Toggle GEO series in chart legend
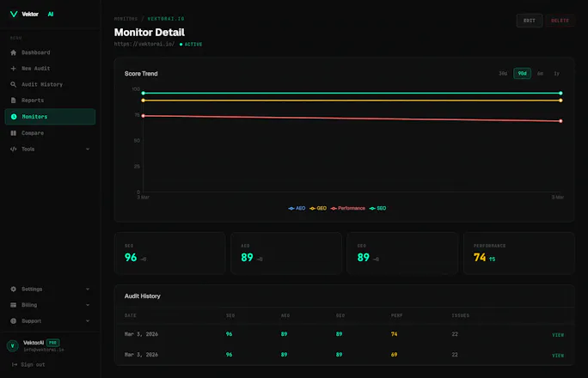Screen dimensions: 588x378 [x=318, y=208]
